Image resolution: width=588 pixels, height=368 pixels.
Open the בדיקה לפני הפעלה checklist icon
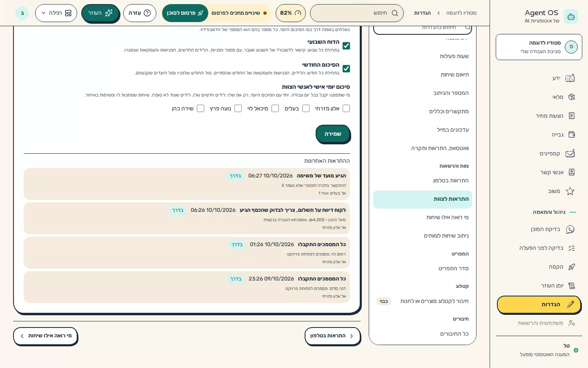tap(571, 248)
